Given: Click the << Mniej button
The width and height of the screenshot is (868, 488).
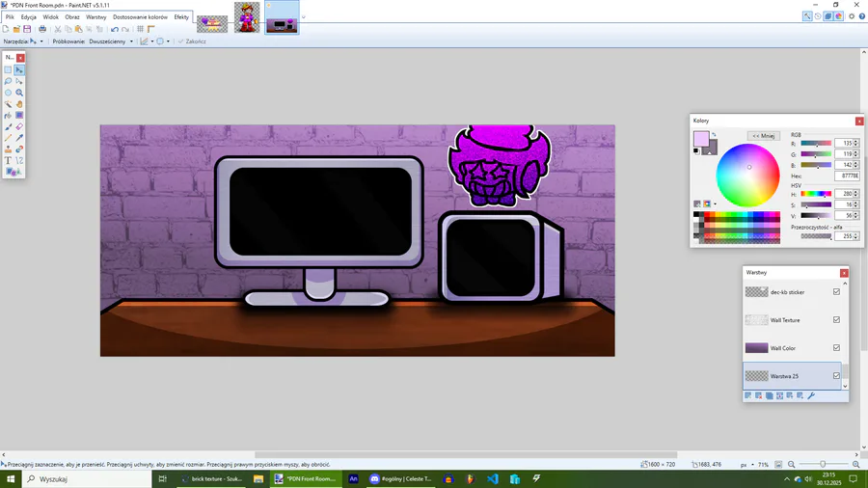Looking at the screenshot, I should point(764,136).
